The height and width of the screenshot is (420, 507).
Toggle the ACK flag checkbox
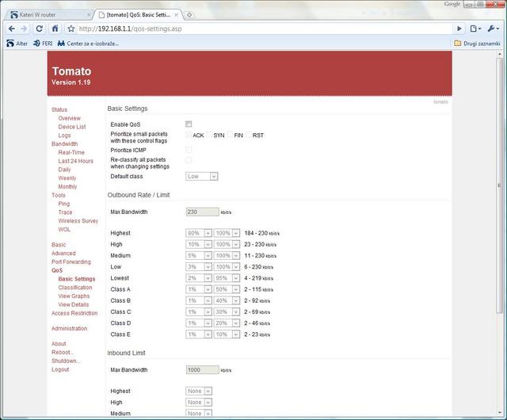[189, 135]
